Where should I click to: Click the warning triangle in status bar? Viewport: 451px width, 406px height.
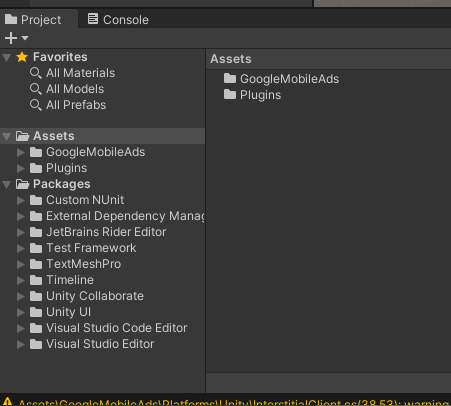7,401
